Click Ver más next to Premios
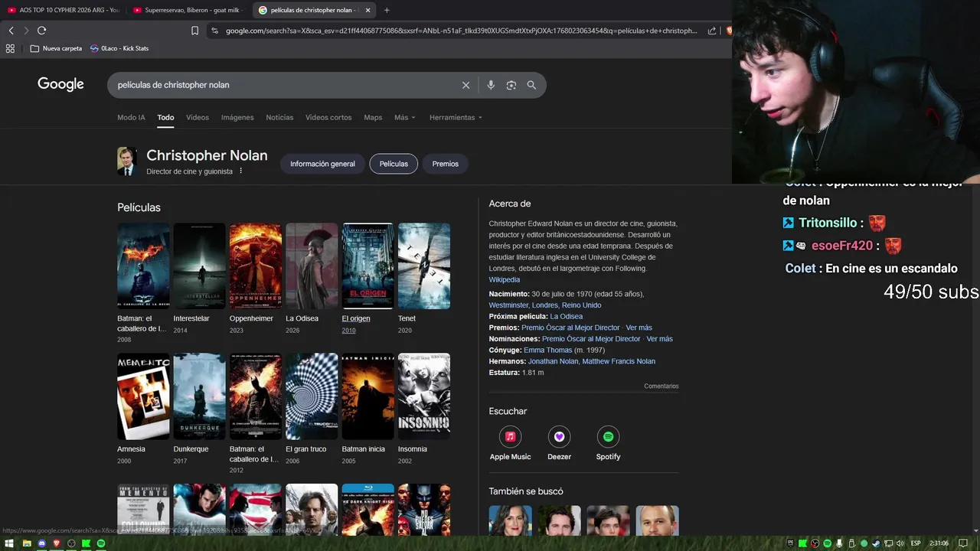Image resolution: width=980 pixels, height=551 pixels. (x=639, y=328)
